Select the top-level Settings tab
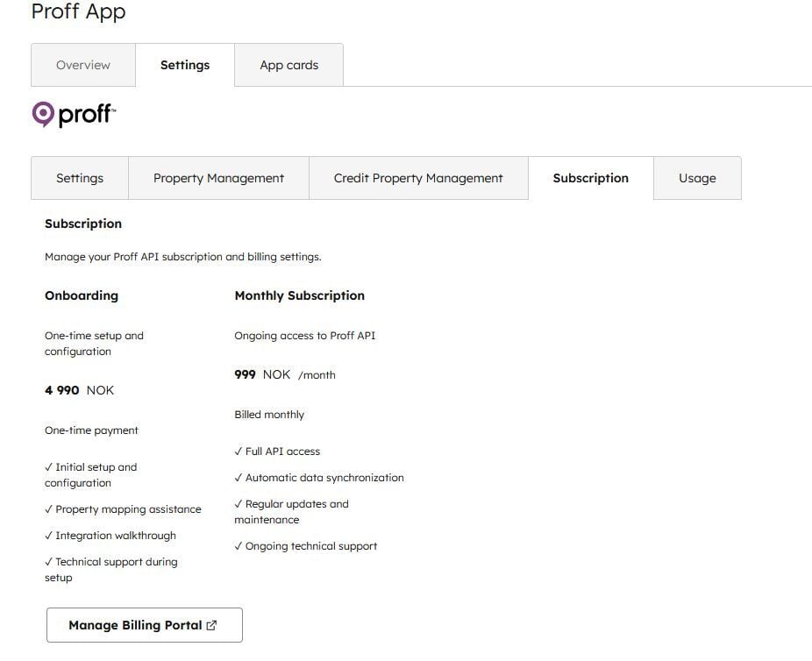 click(x=185, y=65)
